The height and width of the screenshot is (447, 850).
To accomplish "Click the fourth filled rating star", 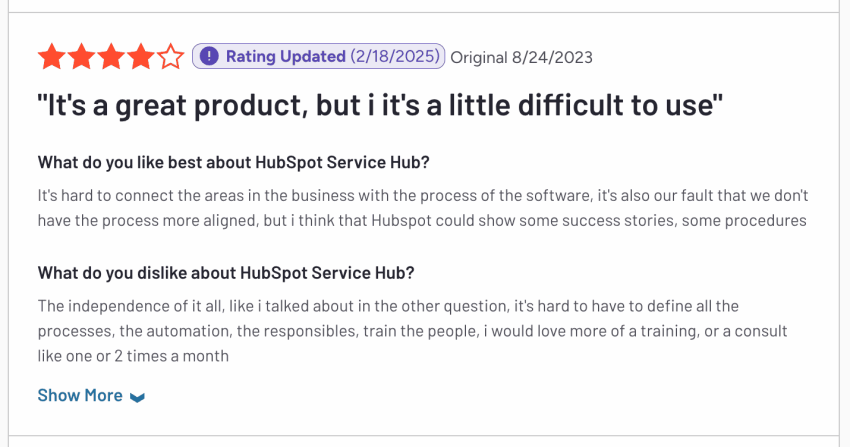I will click(x=141, y=56).
